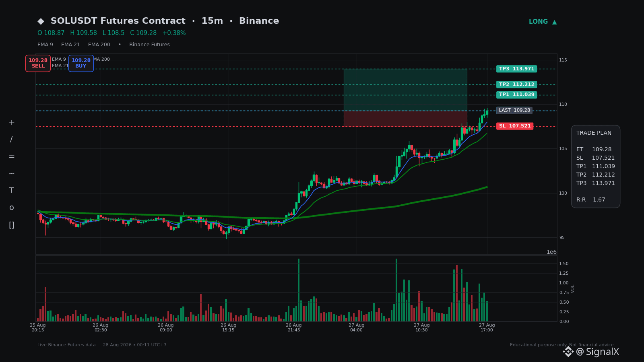Image resolution: width=644 pixels, height=362 pixels.
Task: Click the Binance Futures source label
Action: [149, 45]
